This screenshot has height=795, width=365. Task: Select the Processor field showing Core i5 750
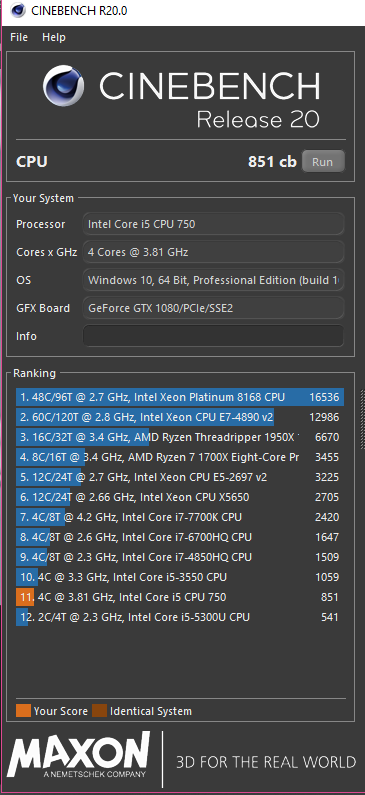pos(213,224)
